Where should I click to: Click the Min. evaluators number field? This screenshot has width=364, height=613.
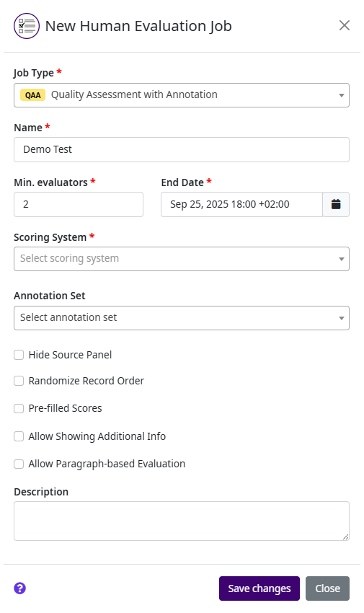point(79,204)
